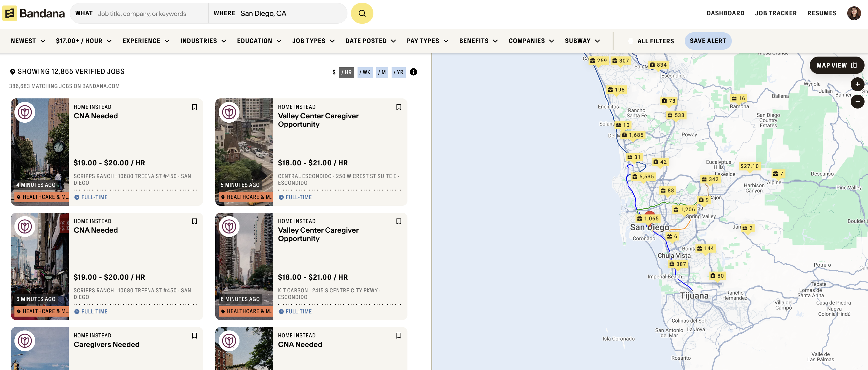The height and width of the screenshot is (370, 868).
Task: Open the user profile avatar
Action: point(854,14)
